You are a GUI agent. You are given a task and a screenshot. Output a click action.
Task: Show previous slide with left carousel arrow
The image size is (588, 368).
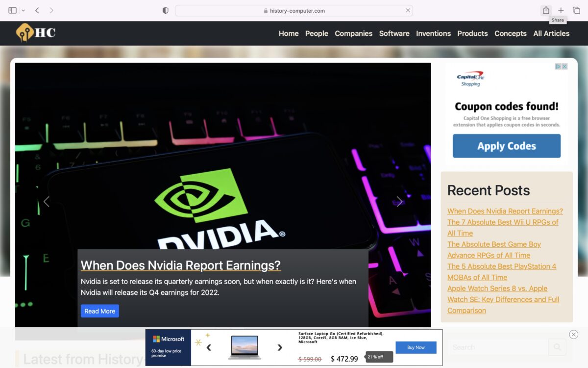coord(47,202)
